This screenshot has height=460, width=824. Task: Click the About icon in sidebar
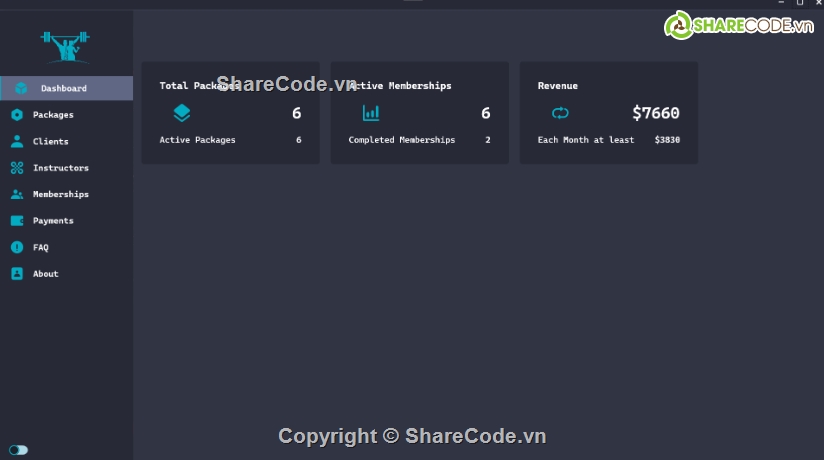(17, 274)
